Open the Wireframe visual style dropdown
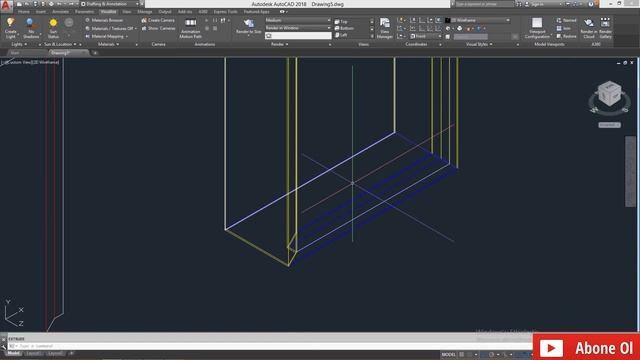This screenshot has height=360, width=640. point(480,20)
